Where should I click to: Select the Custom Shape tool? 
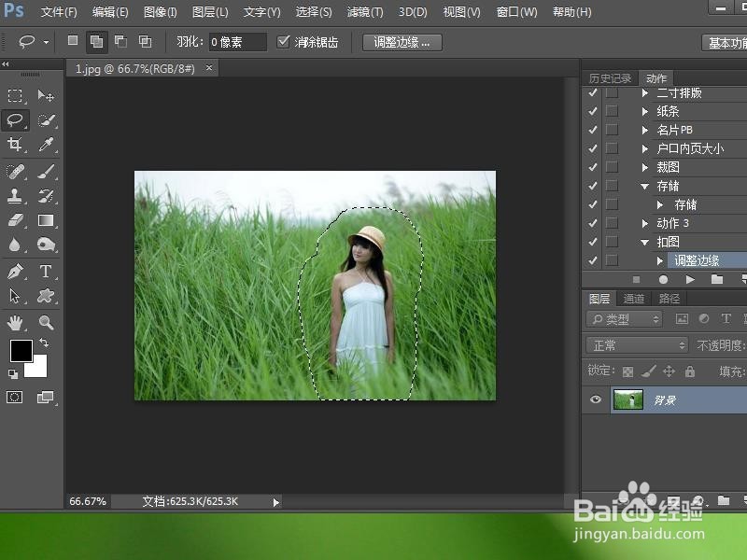[46, 296]
